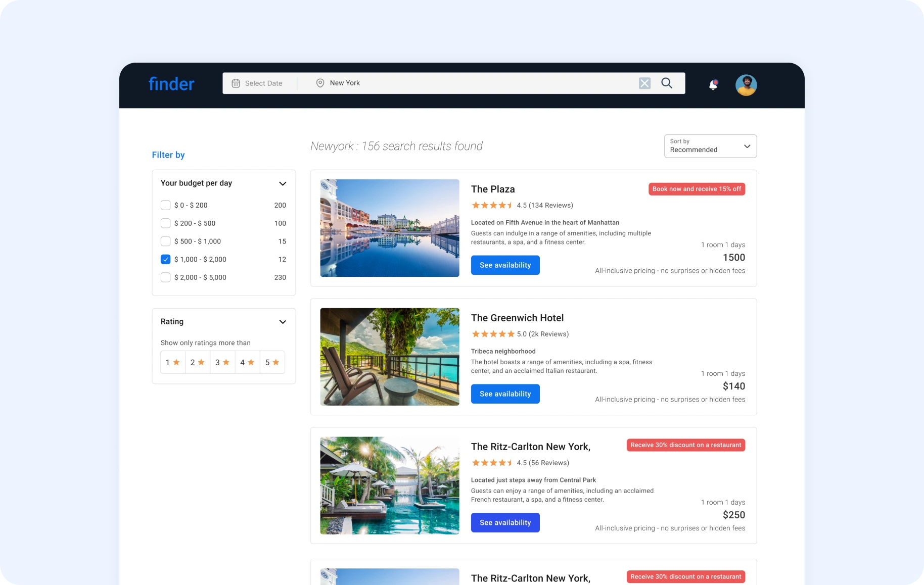The width and height of the screenshot is (924, 585).
Task: Clear the search with the X icon
Action: [x=644, y=83]
